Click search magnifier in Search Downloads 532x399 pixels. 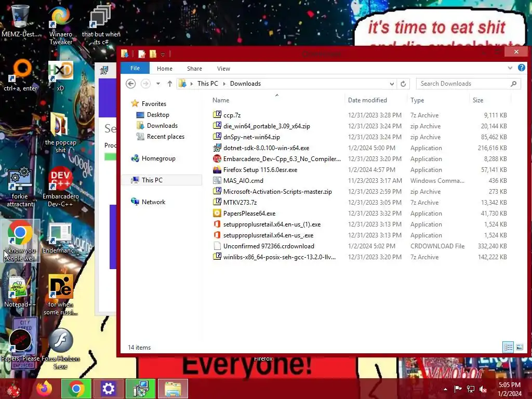click(514, 84)
